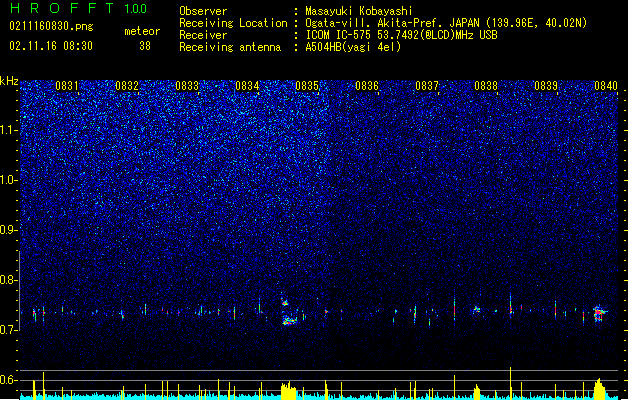Image resolution: width=629 pixels, height=400 pixels.
Task: Select the observer name Masayuki Kobayashi
Action: point(359,11)
